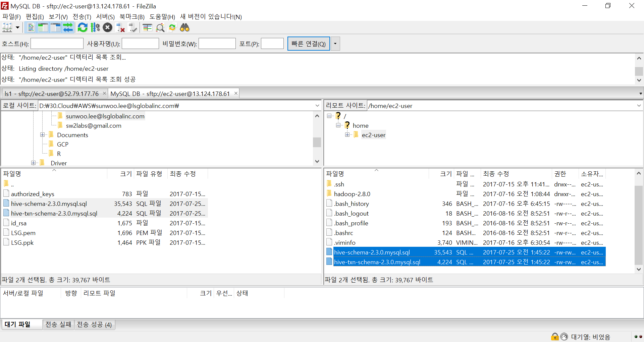Click the 포트 input field
Image resolution: width=644 pixels, height=342 pixels.
272,44
